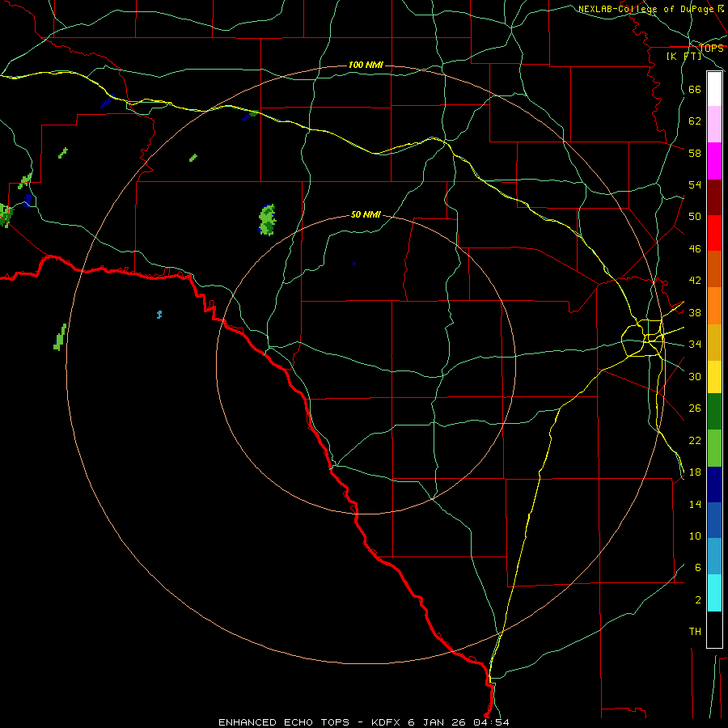The image size is (728, 728).
Task: Click the dark green legend swatch
Action: 714,412
